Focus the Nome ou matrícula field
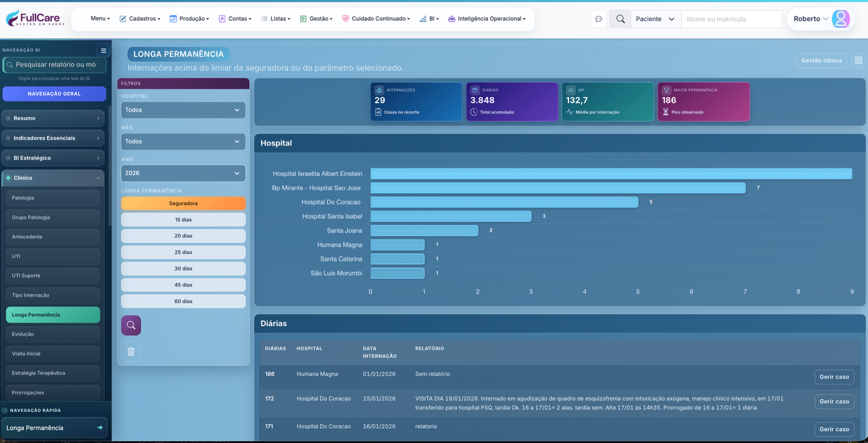868x443 pixels. point(731,19)
